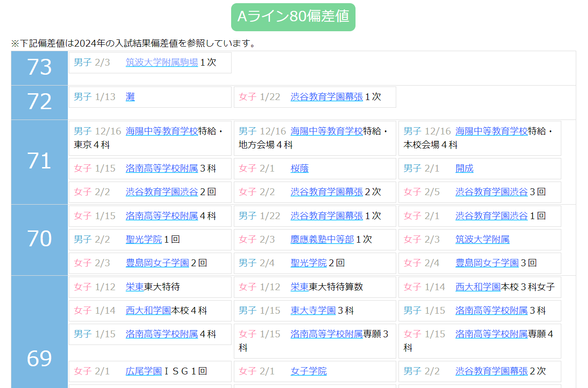Open 西大和学園 本校4科 link
This screenshot has height=388, width=588.
148,311
